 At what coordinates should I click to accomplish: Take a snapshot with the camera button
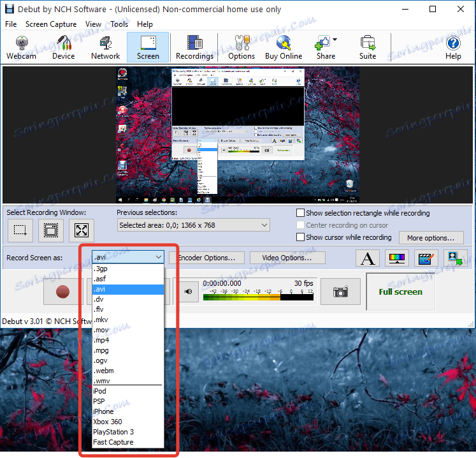[340, 292]
